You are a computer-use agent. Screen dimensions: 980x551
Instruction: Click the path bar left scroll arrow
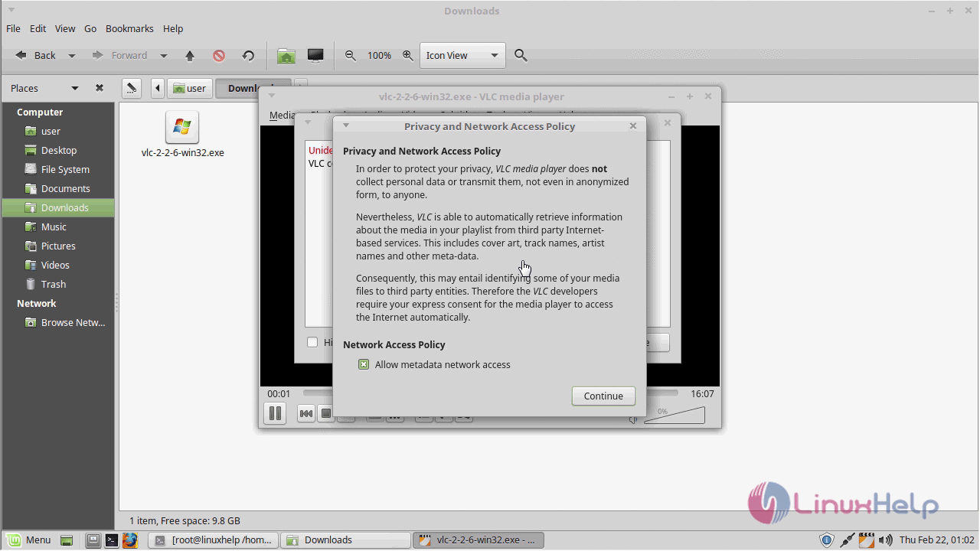tap(158, 88)
